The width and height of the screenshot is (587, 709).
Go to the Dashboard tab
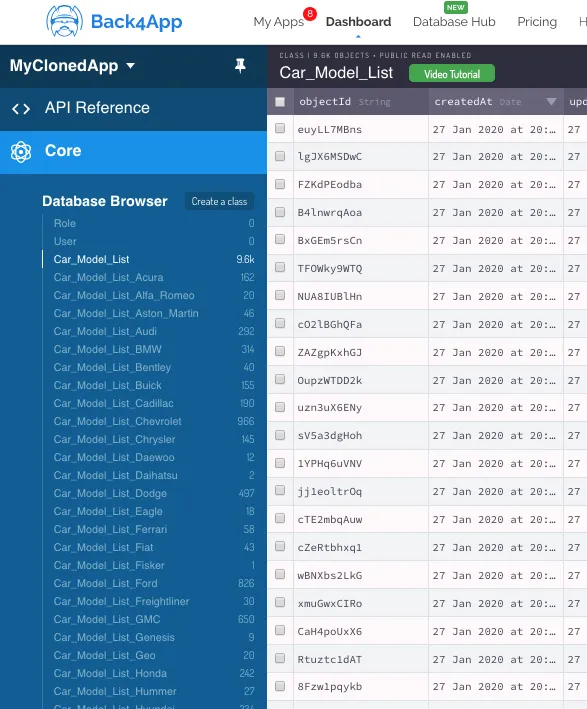pos(358,22)
